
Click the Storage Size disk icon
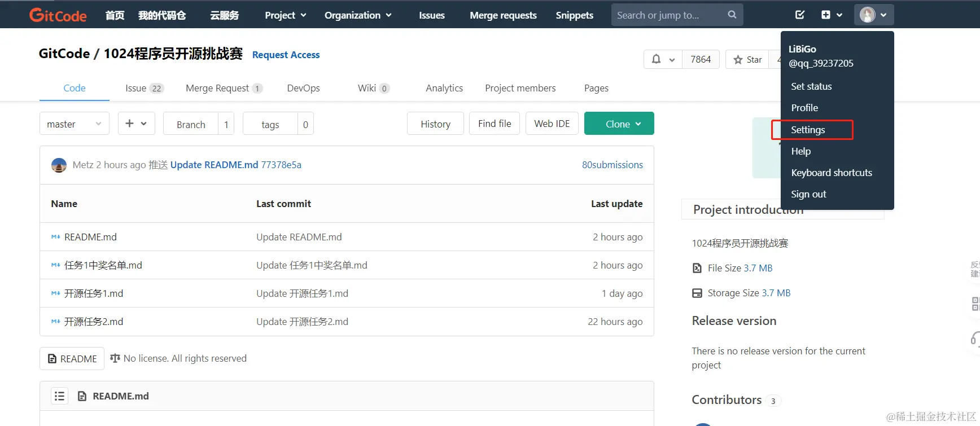pyautogui.click(x=697, y=293)
